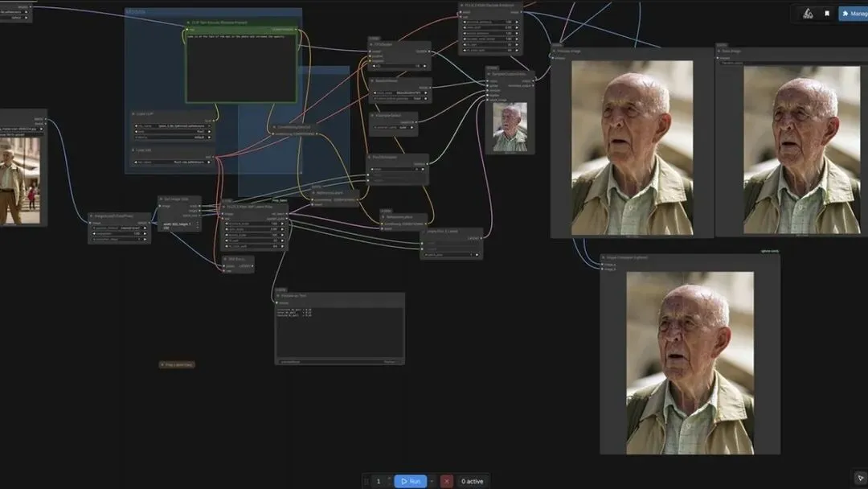
Task: Click the MODELS group title
Action: pos(136,11)
